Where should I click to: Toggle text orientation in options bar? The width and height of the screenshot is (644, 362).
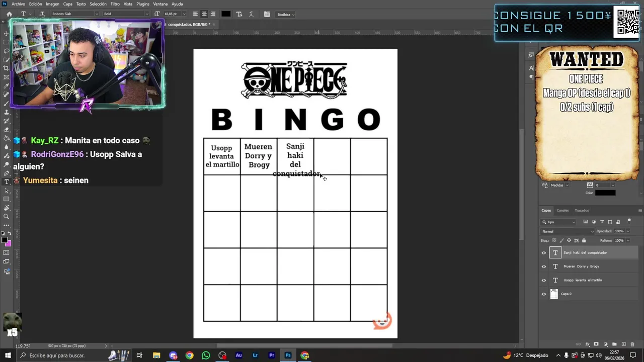coord(42,14)
